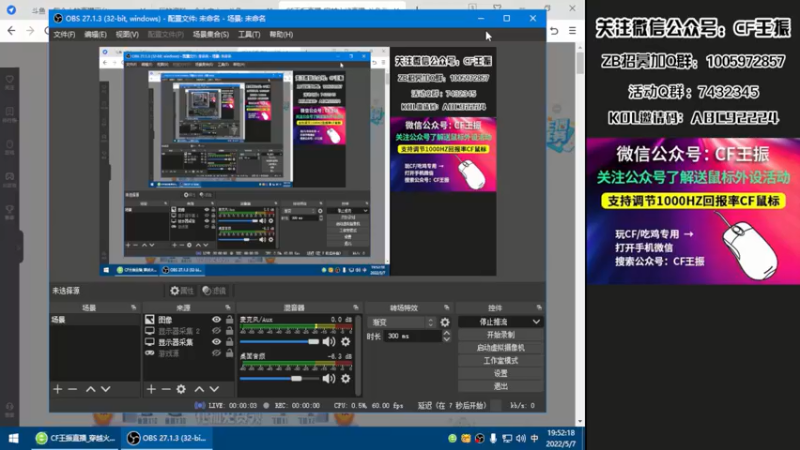Image resolution: width=800 pixels, height=450 pixels.
Task: Pop out the 场景 dock panel
Action: (x=134, y=308)
